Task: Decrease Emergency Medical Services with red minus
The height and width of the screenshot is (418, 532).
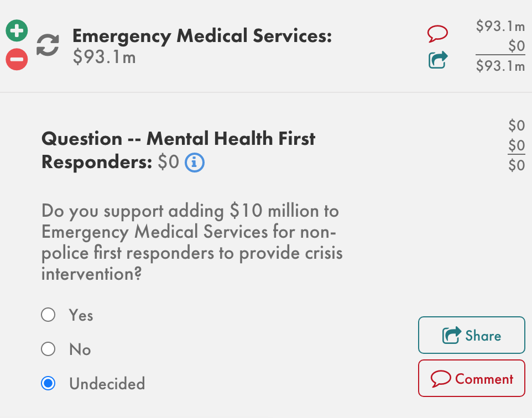Action: tap(17, 59)
